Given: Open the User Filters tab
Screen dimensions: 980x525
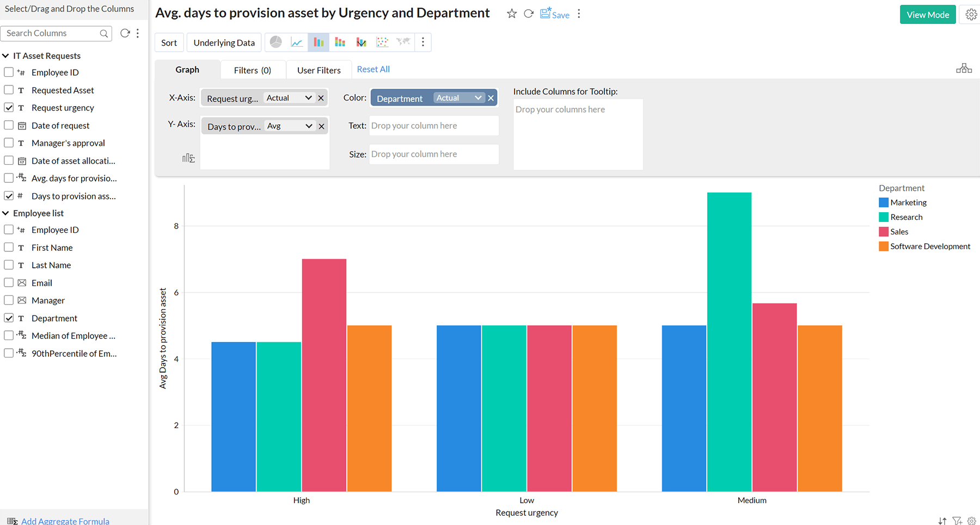Looking at the screenshot, I should pyautogui.click(x=318, y=70).
